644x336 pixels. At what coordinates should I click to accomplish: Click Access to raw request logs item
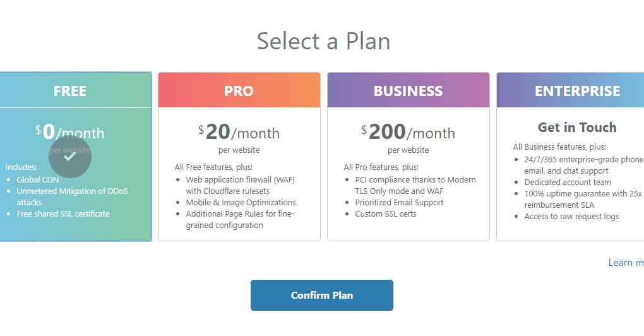tap(571, 217)
